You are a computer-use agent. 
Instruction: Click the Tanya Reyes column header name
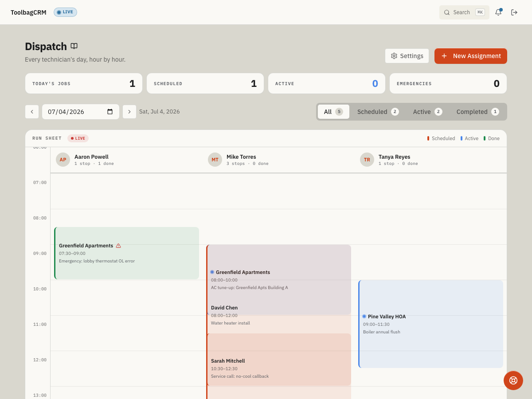click(394, 157)
